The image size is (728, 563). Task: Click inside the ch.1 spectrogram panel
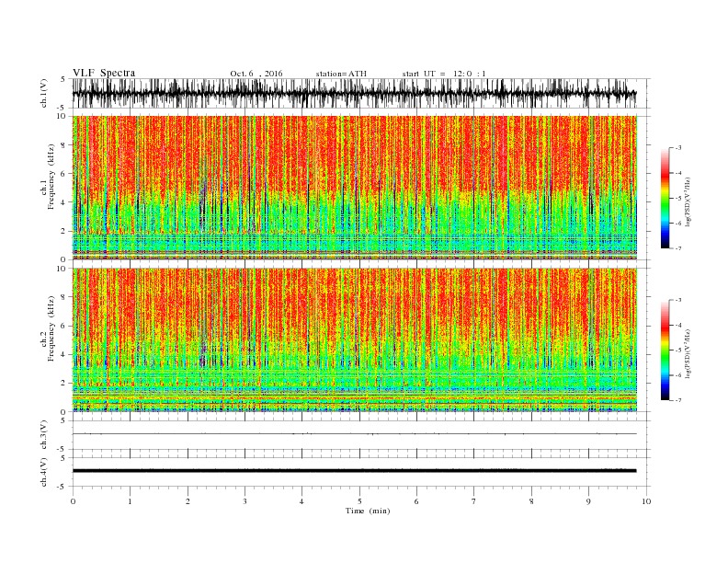pyautogui.click(x=355, y=188)
